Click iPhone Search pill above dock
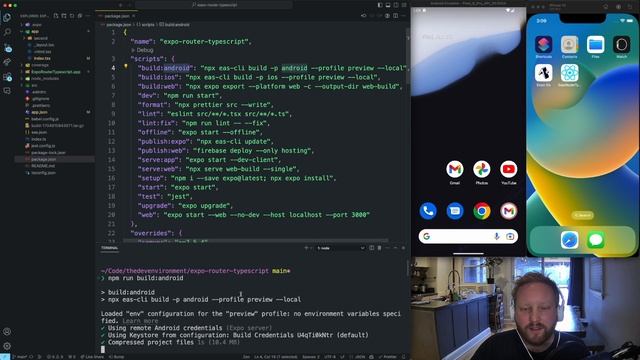640x360 pixels. (582, 215)
